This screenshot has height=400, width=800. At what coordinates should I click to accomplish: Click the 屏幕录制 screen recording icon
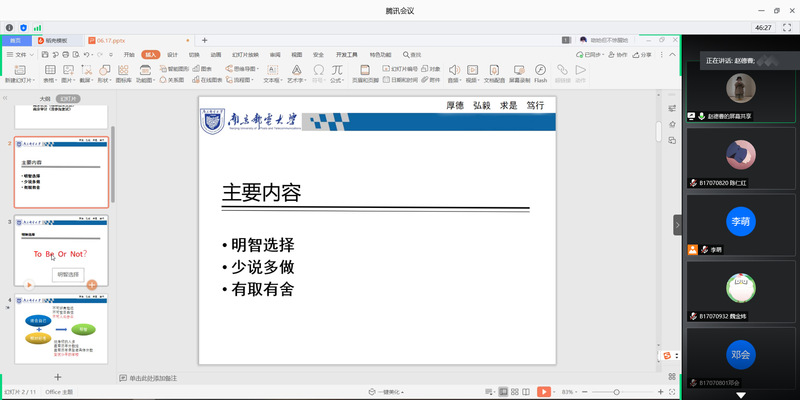point(519,69)
